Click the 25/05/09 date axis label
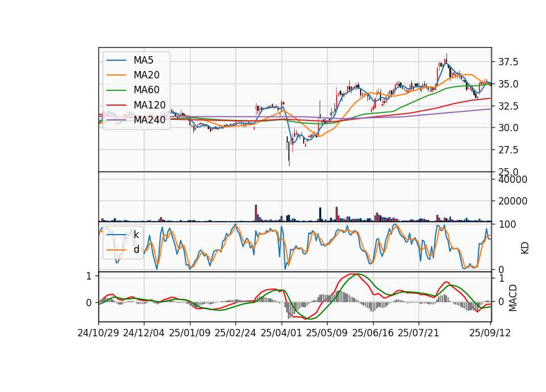546x392 pixels. [x=327, y=333]
